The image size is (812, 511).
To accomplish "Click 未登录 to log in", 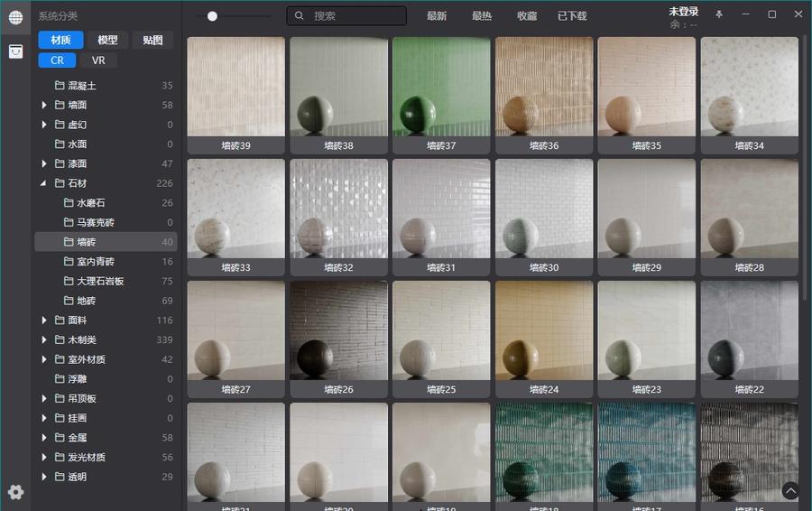I will tap(684, 12).
